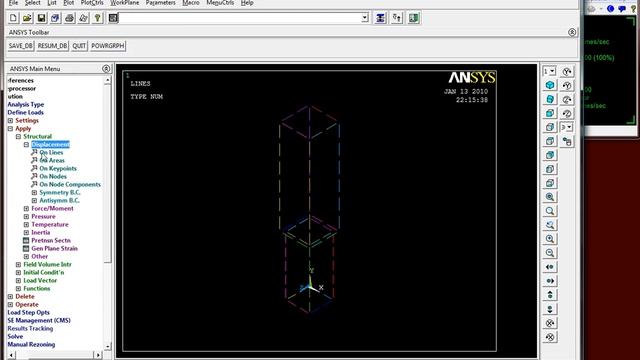Click the POWRGRPH button
640x360 pixels.
point(107,46)
